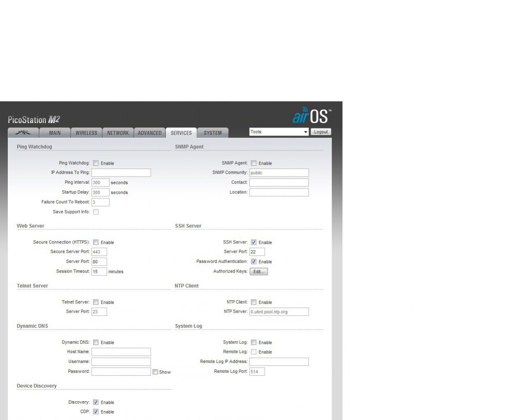Click the Dynamic DNS Username field
Image resolution: width=525 pixels, height=420 pixels.
coord(121,362)
